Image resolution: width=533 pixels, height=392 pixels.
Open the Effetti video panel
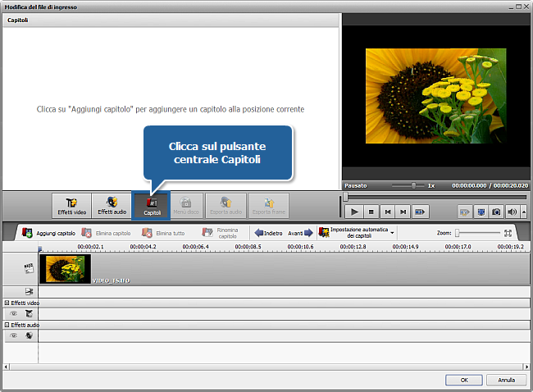pos(71,205)
